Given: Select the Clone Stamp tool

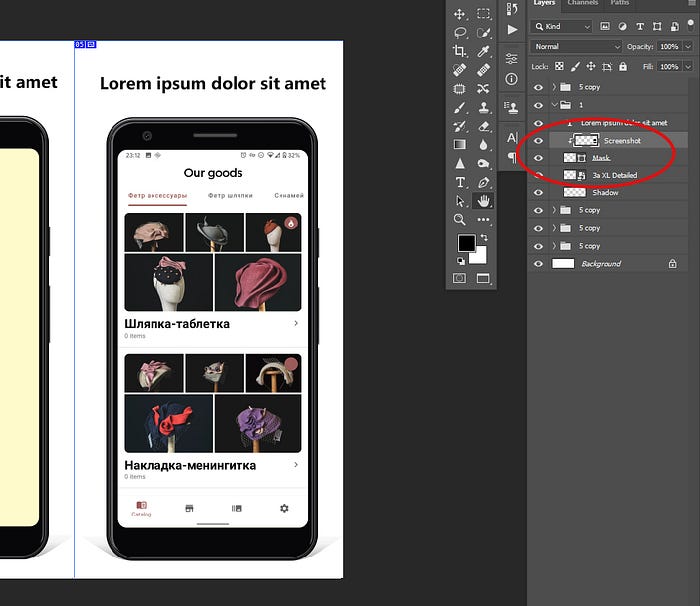Looking at the screenshot, I should [x=483, y=107].
